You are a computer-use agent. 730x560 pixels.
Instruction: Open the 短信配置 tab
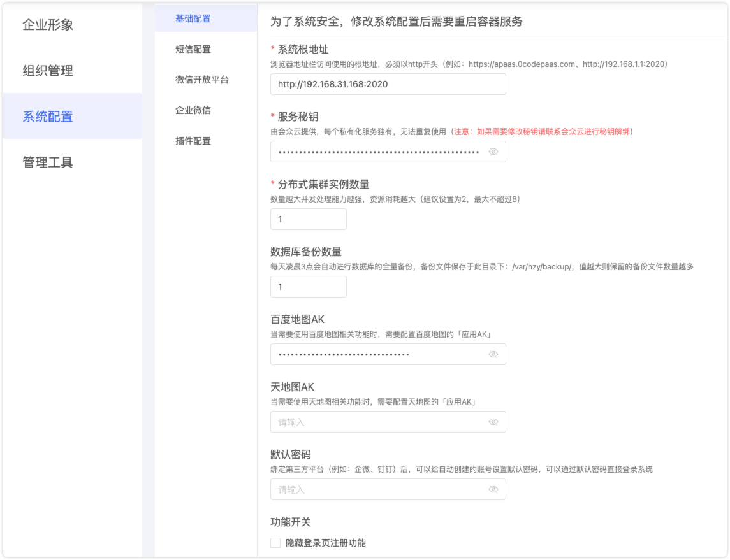193,49
